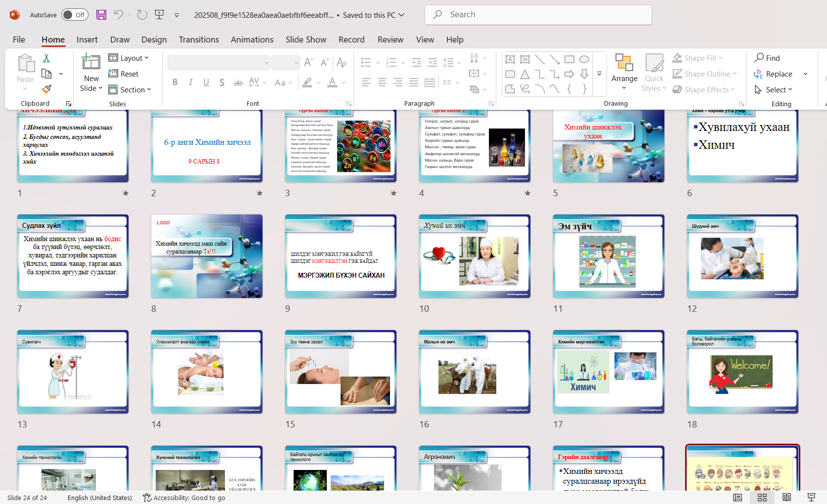Click the Cut scissors icon
The width and height of the screenshot is (827, 504).
46,58
